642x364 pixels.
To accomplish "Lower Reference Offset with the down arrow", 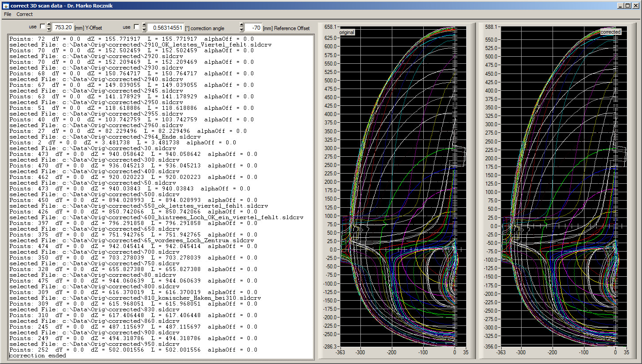I will click(241, 30).
